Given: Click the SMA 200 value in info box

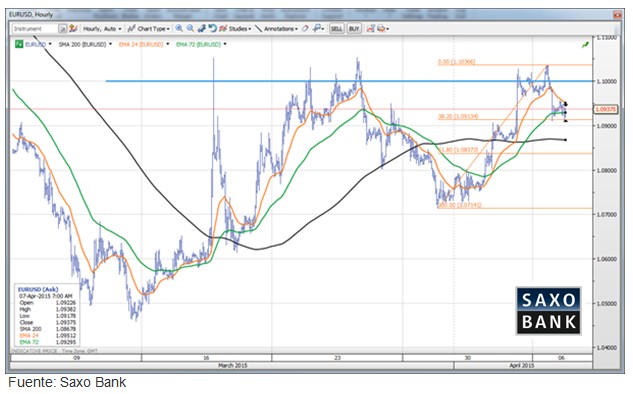Looking at the screenshot, I should (66, 329).
